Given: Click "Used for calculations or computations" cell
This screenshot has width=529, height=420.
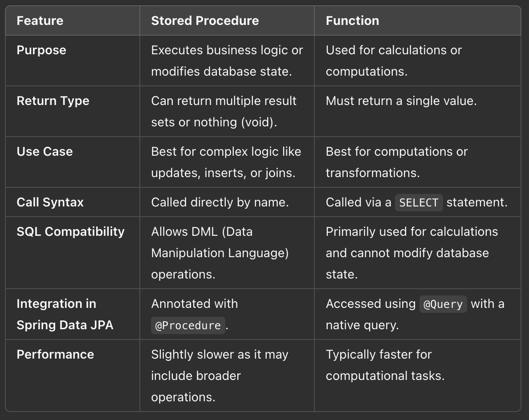Looking at the screenshot, I should click(394, 61).
